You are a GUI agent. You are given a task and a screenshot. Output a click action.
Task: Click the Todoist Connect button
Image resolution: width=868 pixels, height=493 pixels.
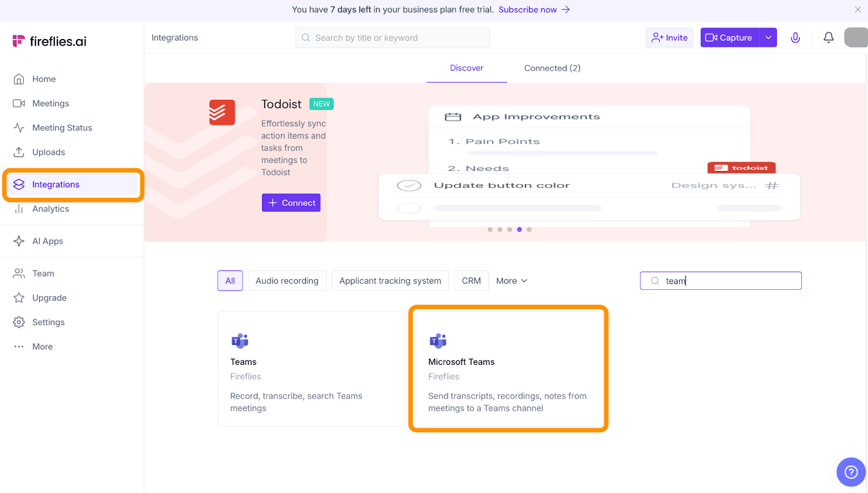coord(291,203)
